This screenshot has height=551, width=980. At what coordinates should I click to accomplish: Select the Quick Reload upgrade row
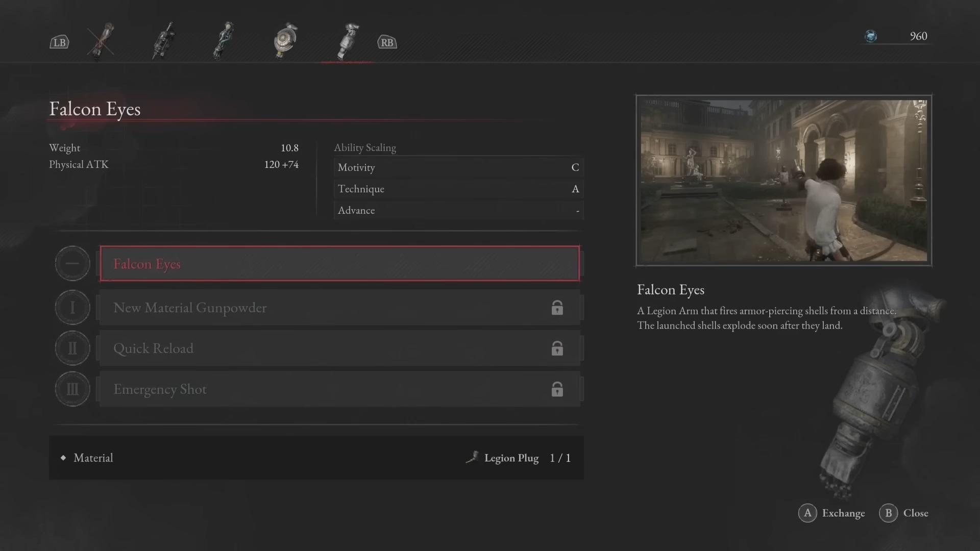tap(340, 348)
